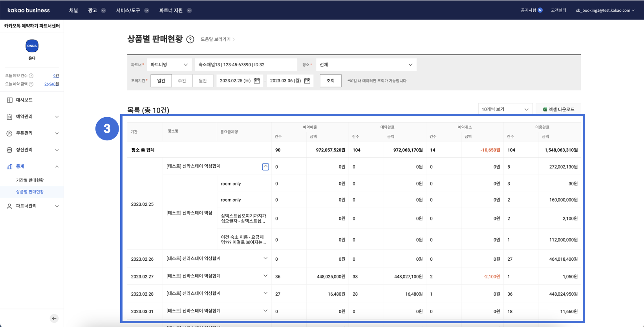644x327 pixels.
Task: Select the 일간 period toggle
Action: pyautogui.click(x=161, y=81)
